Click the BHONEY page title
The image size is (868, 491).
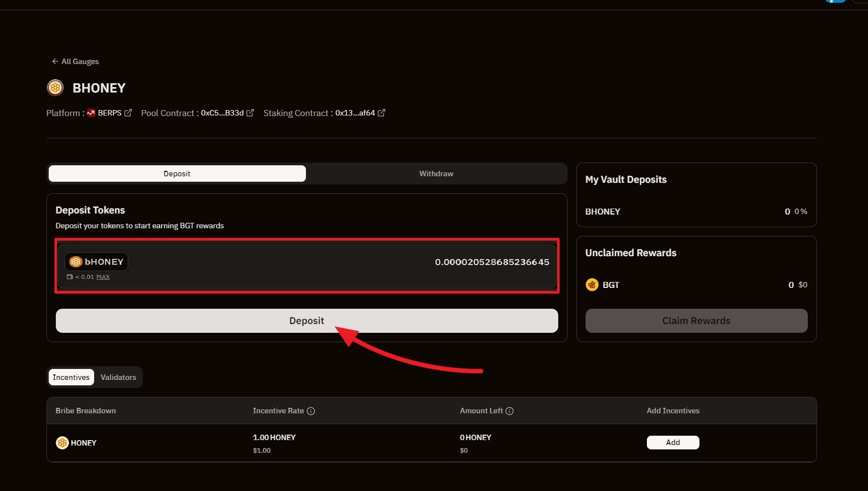tap(99, 88)
